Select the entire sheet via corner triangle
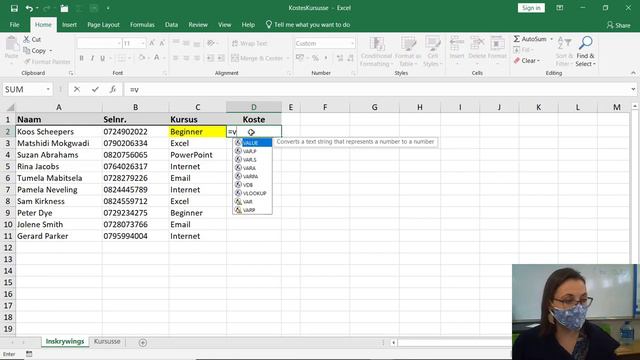This screenshot has height=360, width=640. tap(10, 107)
